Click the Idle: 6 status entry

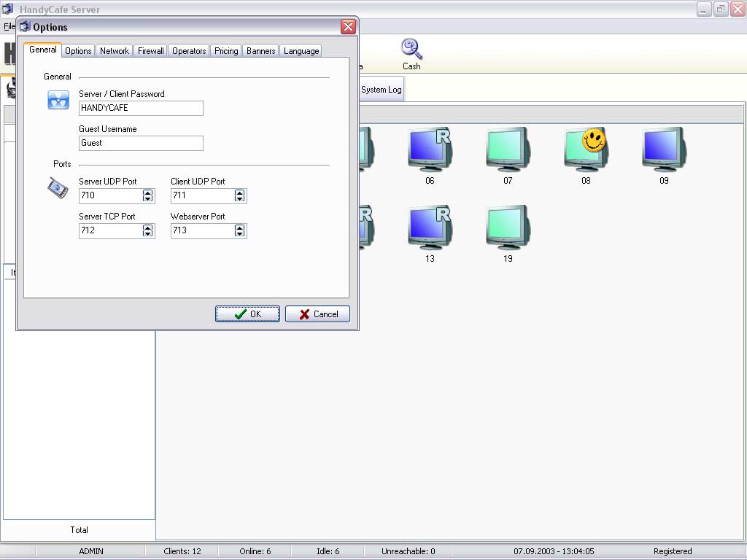[328, 551]
